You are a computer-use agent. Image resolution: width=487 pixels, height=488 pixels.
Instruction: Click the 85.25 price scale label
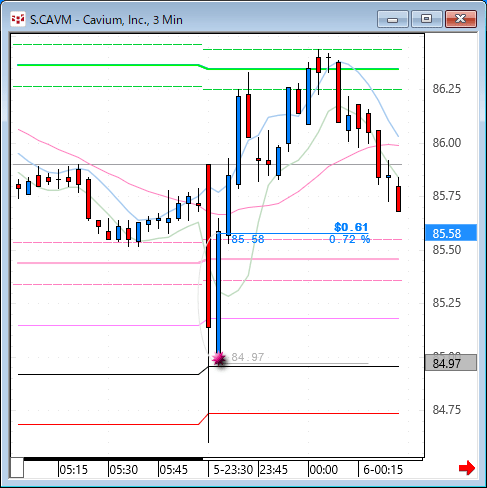pos(447,303)
